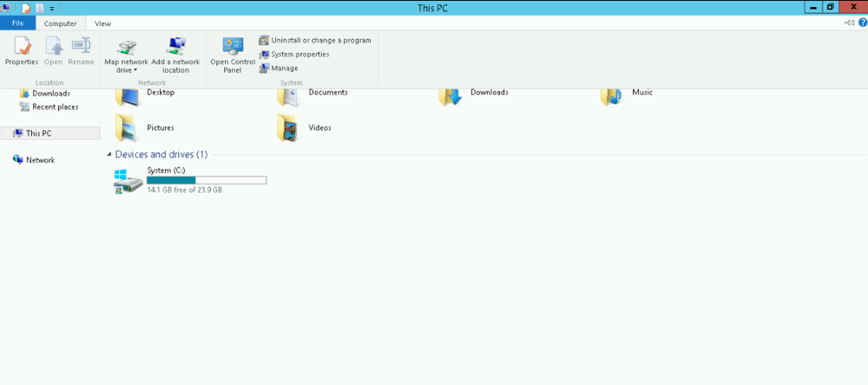Switch to the Computer ribbon tab
This screenshot has width=868, height=385.
coord(61,23)
